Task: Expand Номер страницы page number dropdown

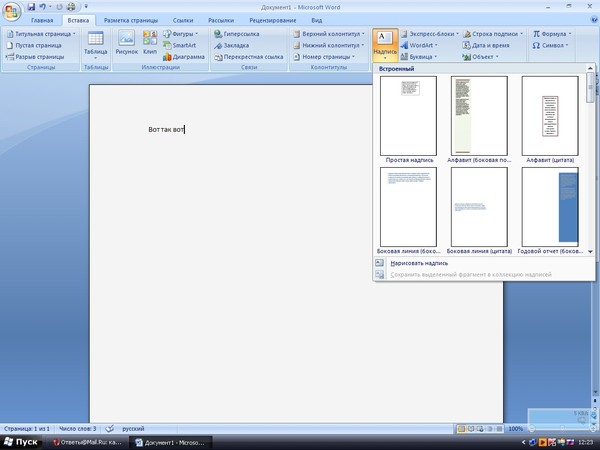Action: (324, 57)
